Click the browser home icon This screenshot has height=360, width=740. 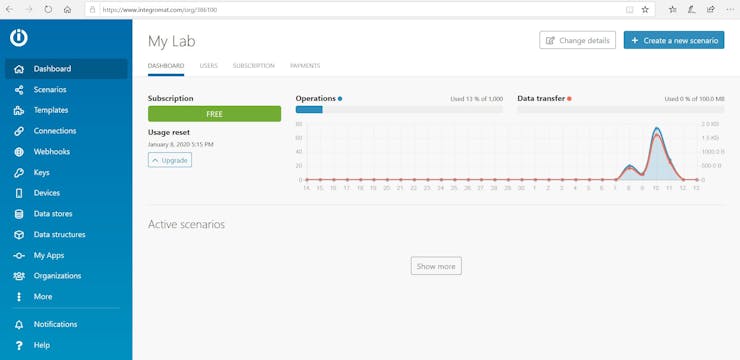67,9
